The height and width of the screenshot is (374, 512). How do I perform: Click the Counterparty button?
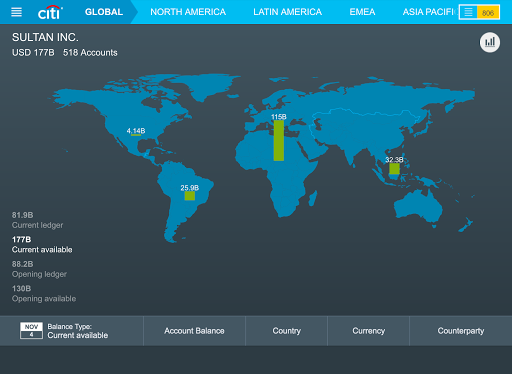(x=461, y=331)
